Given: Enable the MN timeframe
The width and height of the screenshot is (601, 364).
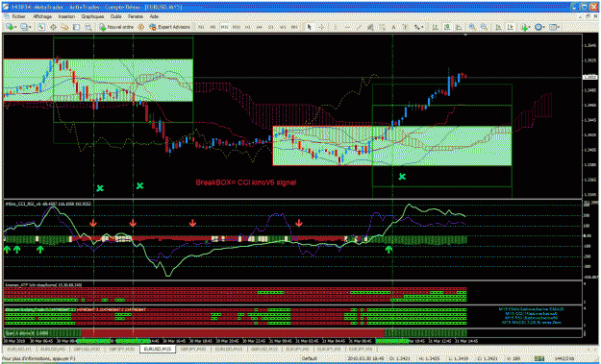Looking at the screenshot, I should point(294,27).
